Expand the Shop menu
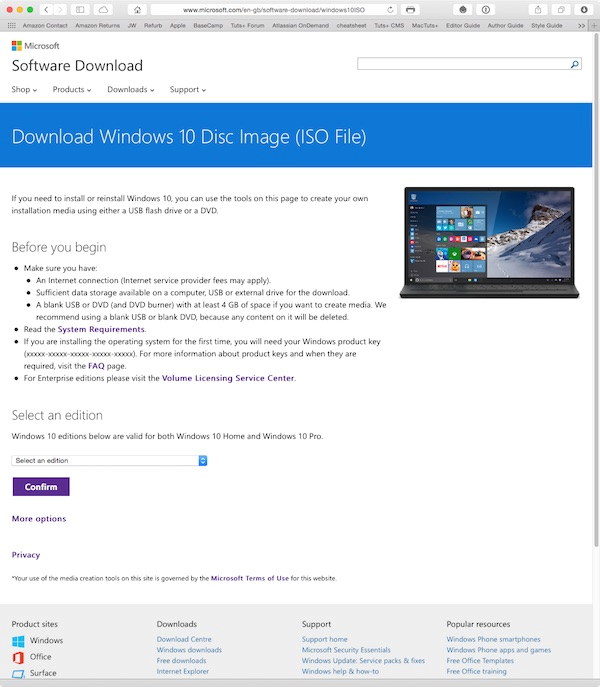This screenshot has height=687, width=600. click(x=24, y=89)
